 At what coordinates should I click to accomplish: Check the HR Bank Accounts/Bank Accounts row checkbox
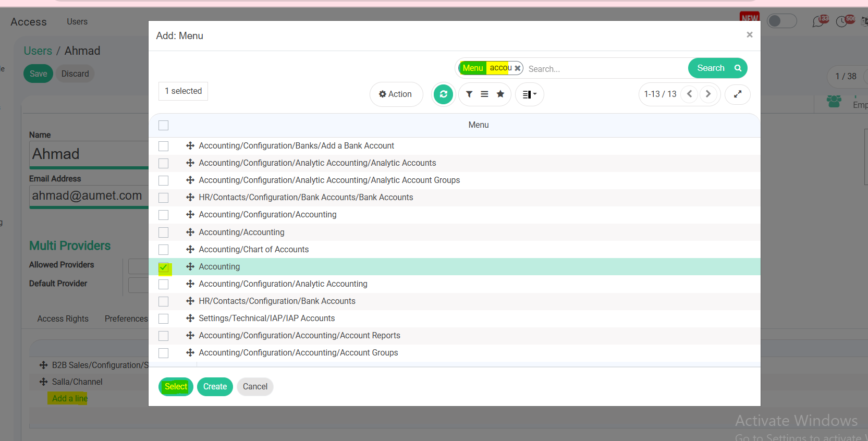click(164, 198)
